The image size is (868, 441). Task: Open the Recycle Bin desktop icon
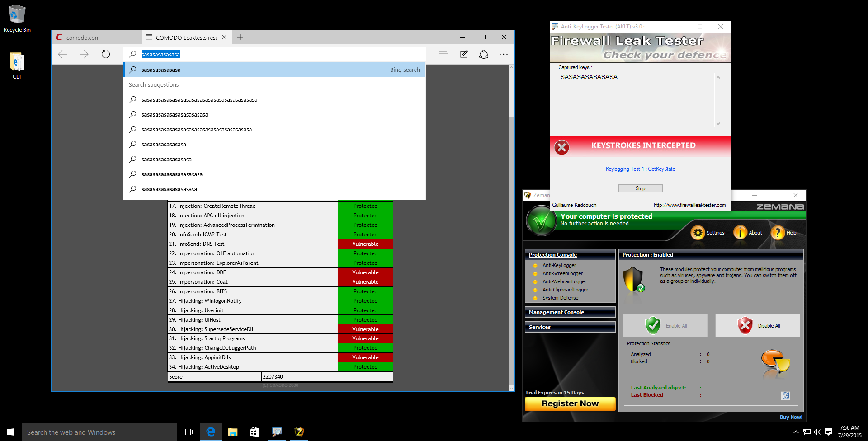(17, 19)
